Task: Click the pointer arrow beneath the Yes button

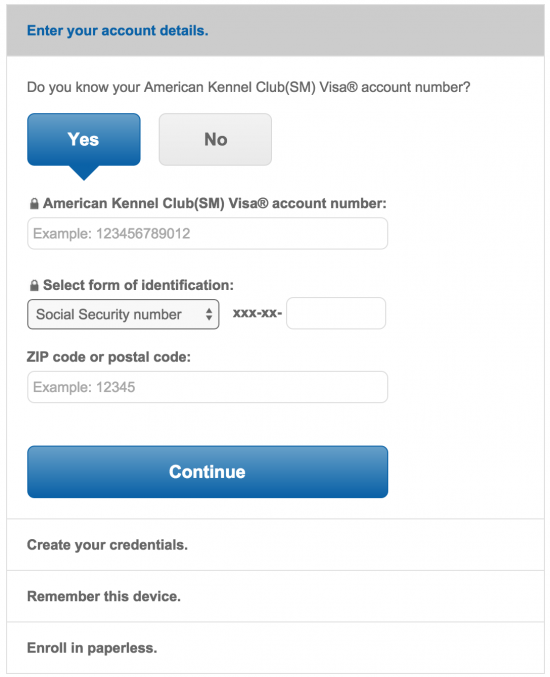Action: (84, 173)
